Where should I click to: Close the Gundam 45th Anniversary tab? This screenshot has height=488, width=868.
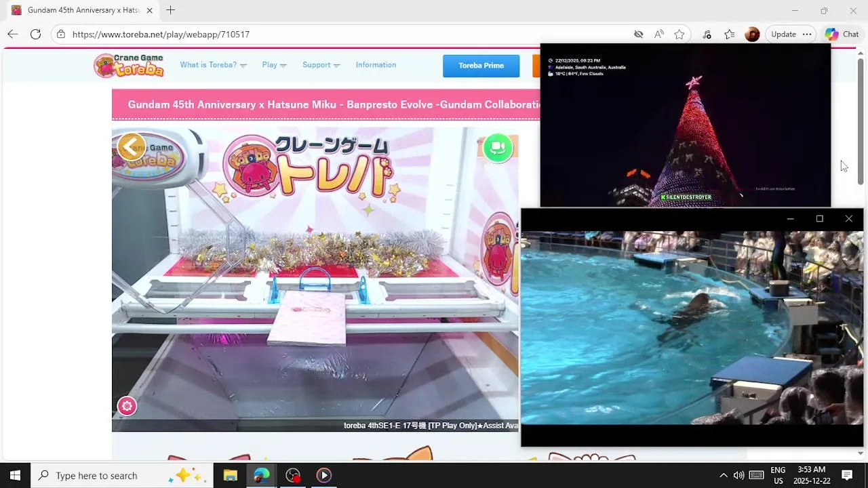click(149, 10)
